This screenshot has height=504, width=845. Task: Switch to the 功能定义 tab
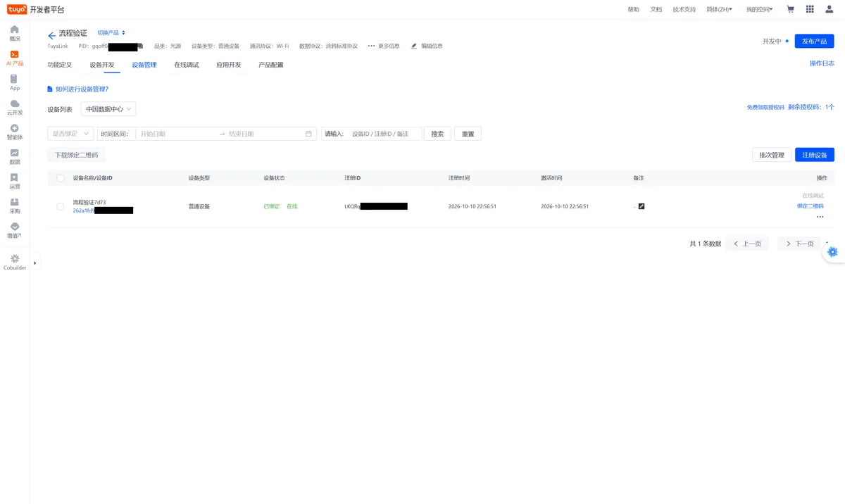click(60, 65)
